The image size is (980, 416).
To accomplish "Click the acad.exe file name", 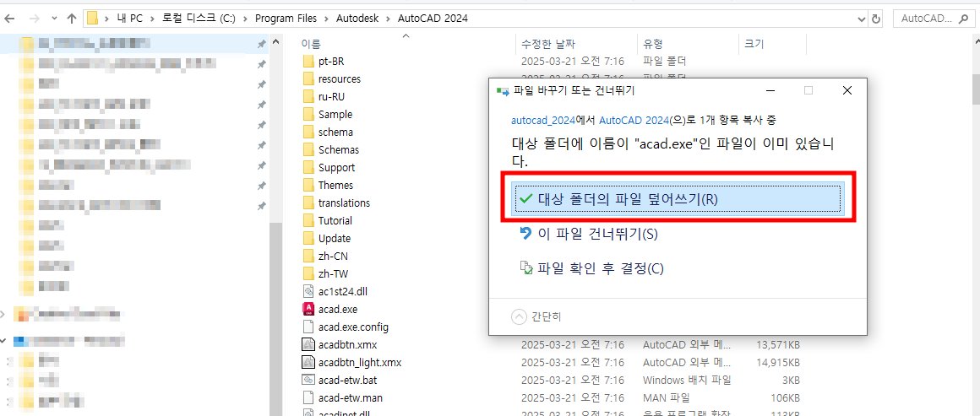I will (x=337, y=309).
